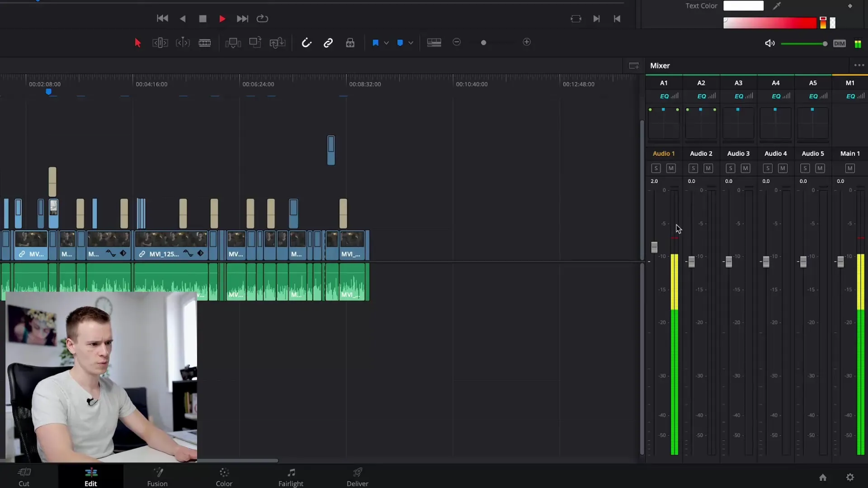The image size is (868, 488).
Task: Select the red arrow Selection Mode tool
Action: [x=138, y=43]
